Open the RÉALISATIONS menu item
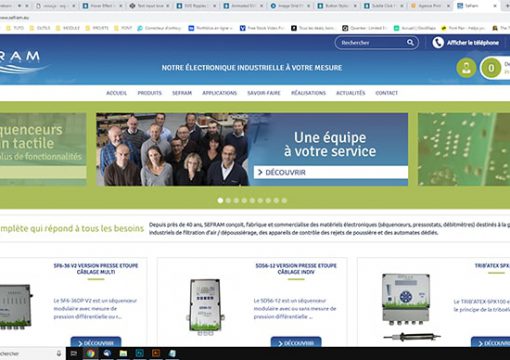Viewport: 510px width, 360px height. tap(308, 93)
